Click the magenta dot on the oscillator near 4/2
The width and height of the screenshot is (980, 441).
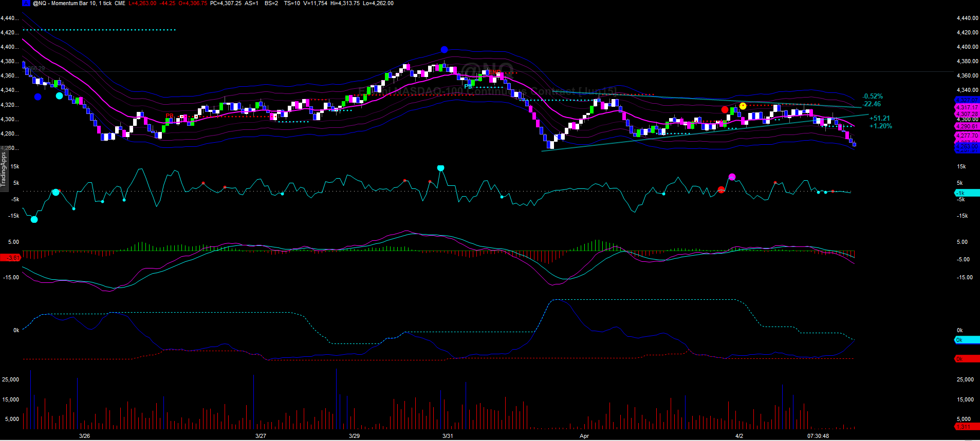732,177
